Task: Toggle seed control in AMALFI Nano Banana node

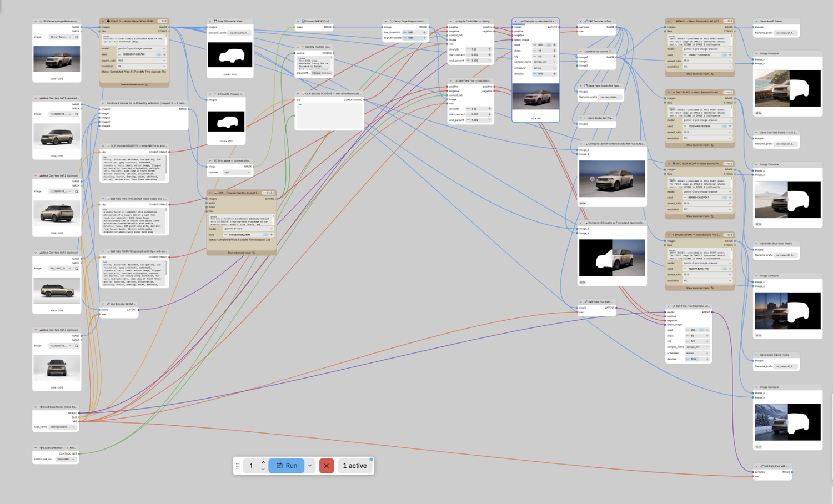Action: click(x=724, y=55)
